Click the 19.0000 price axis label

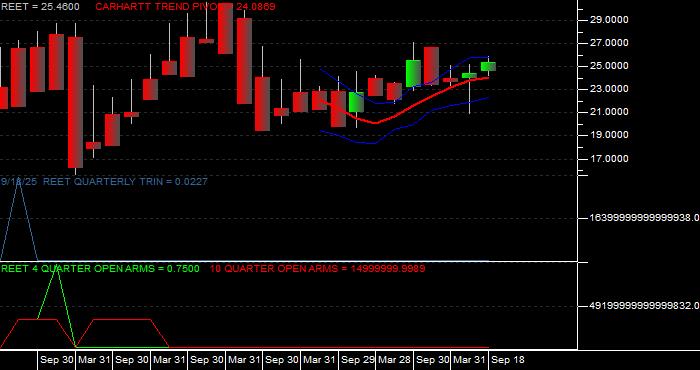coord(609,135)
